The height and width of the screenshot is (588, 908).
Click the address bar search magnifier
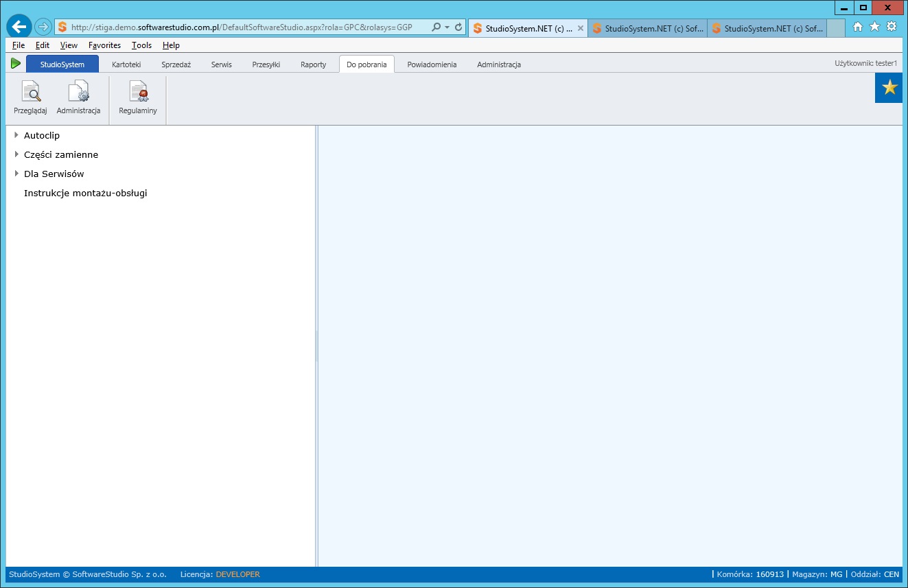point(436,27)
